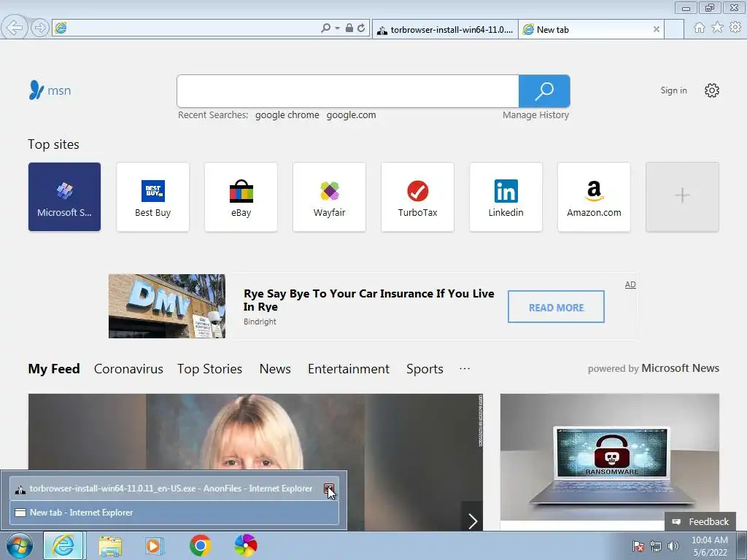
Task: Switch to the torbrowser-install-win64 tab
Action: coord(445,29)
